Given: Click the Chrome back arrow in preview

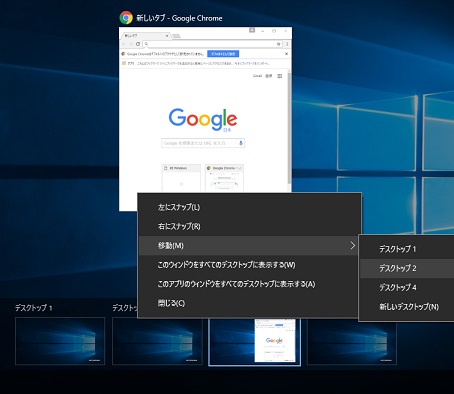Looking at the screenshot, I should coord(123,44).
